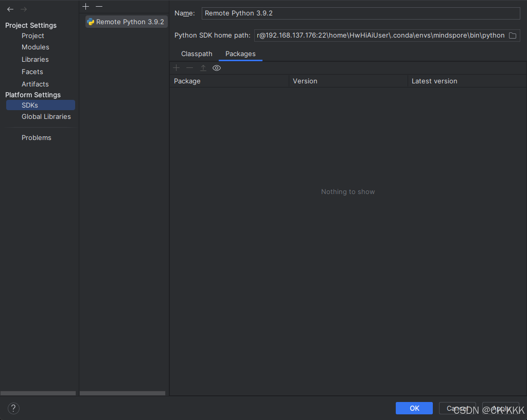Go forward with the right arrow
The height and width of the screenshot is (420, 527).
pos(24,9)
